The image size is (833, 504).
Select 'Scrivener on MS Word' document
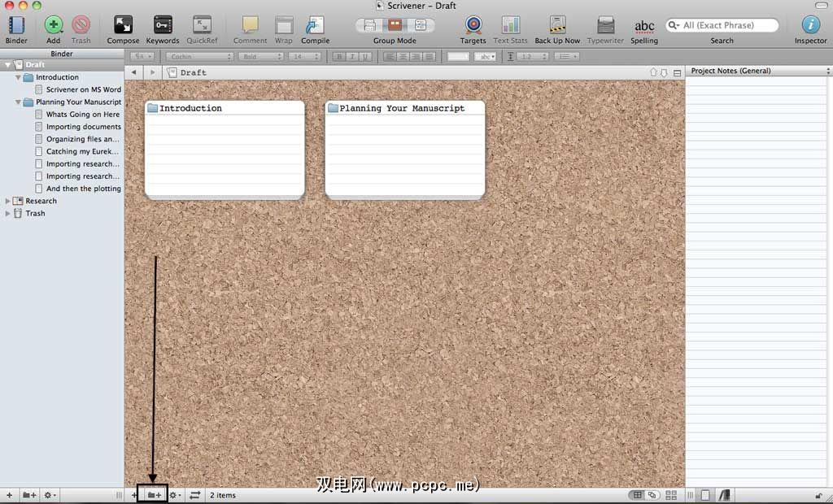tap(83, 89)
